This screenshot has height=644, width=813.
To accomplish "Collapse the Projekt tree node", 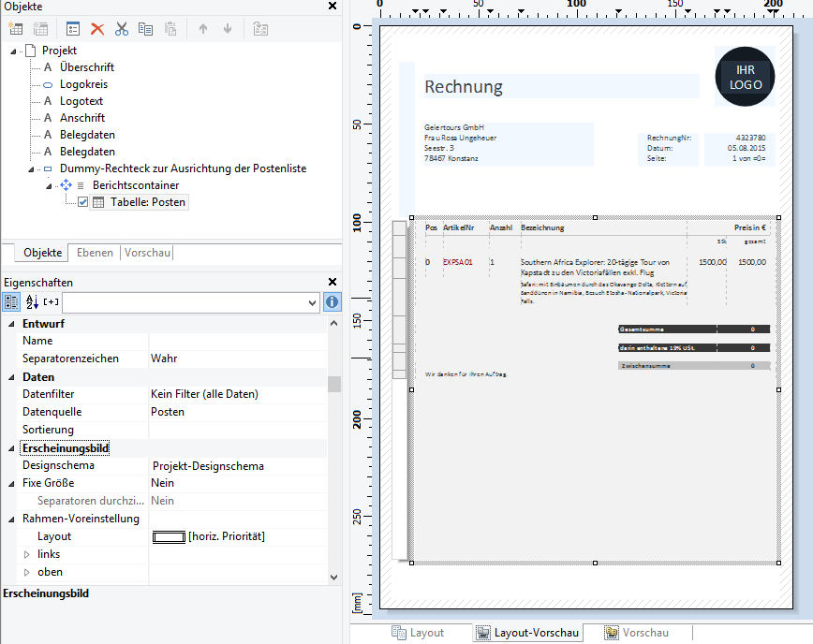I will pos(13,51).
